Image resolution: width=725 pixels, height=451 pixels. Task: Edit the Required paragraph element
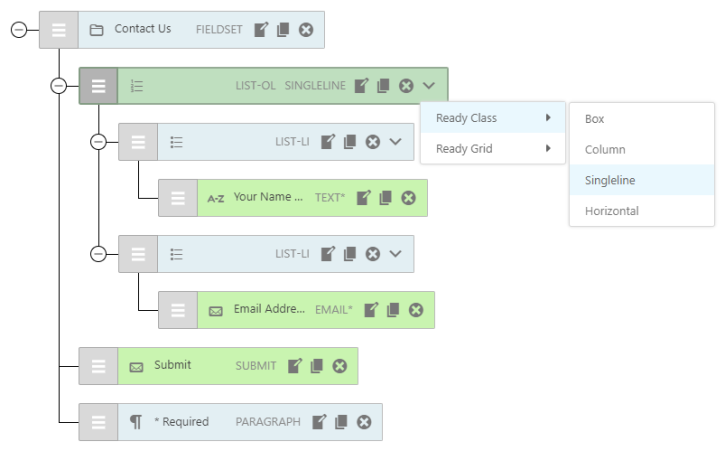point(319,422)
